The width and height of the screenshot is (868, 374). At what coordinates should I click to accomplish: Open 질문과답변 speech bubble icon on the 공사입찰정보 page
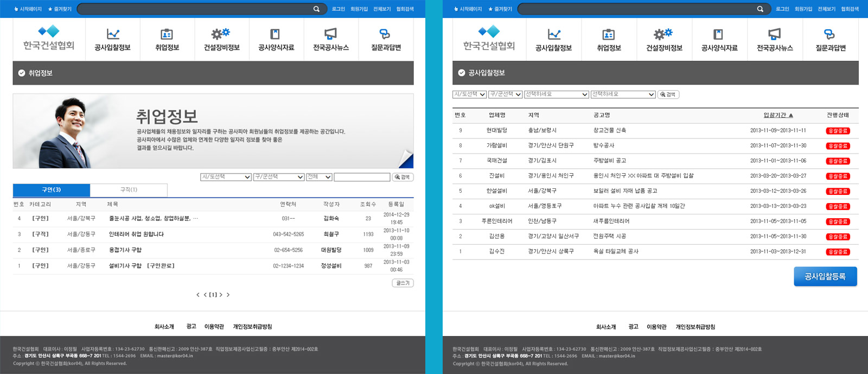(829, 34)
